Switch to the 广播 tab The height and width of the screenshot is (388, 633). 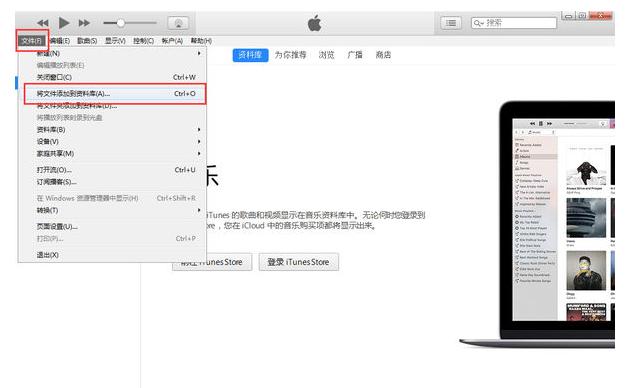tap(355, 55)
